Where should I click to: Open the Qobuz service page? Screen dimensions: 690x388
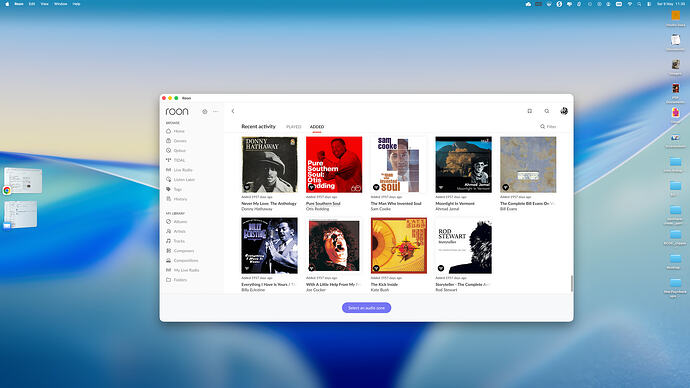(x=176, y=150)
